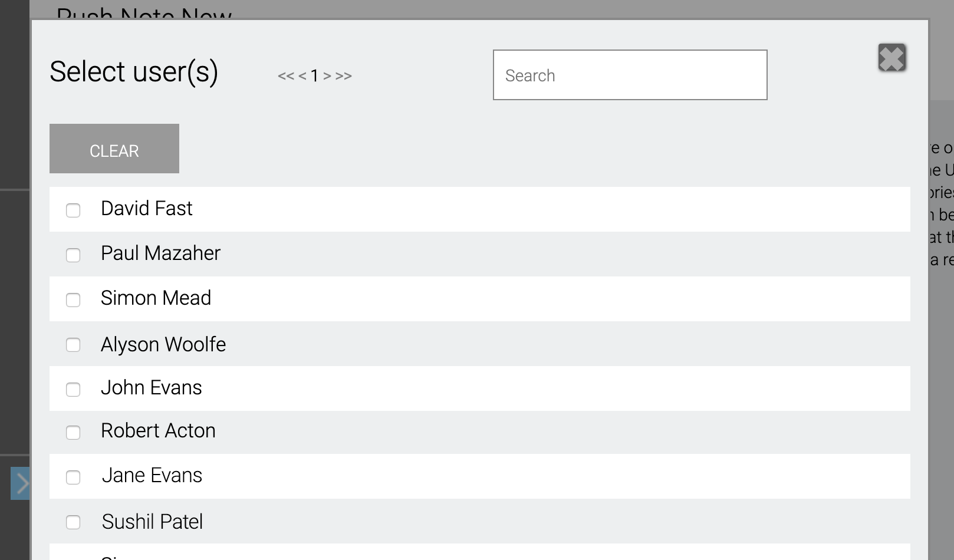The image size is (954, 560).
Task: Go to previous page with < arrow
Action: coord(302,76)
